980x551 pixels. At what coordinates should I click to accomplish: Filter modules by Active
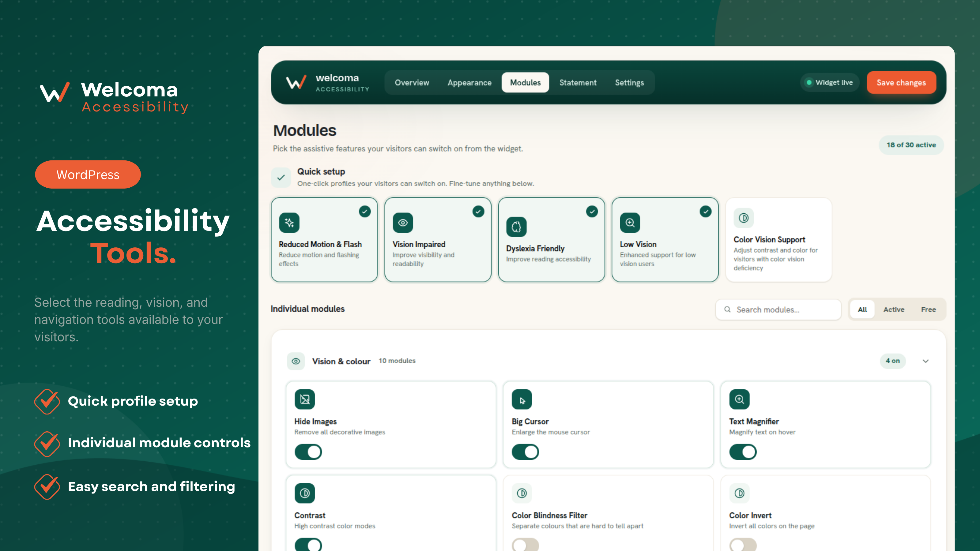click(x=894, y=309)
